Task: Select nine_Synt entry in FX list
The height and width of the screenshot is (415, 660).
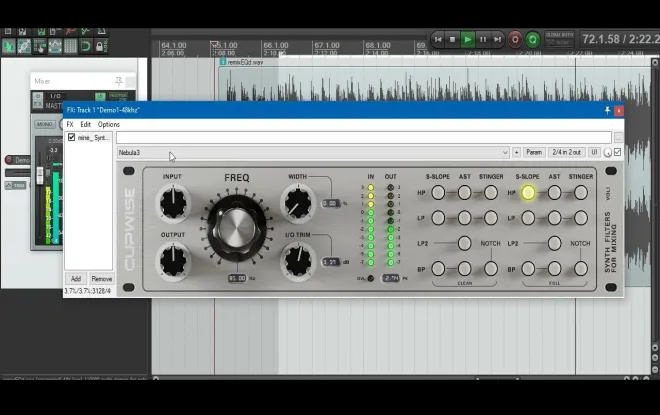Action: [93, 138]
